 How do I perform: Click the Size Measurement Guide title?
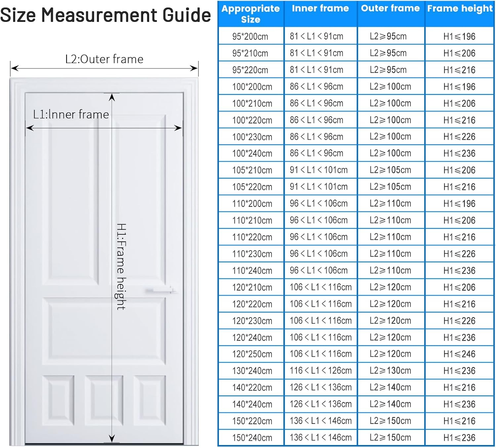click(x=105, y=15)
